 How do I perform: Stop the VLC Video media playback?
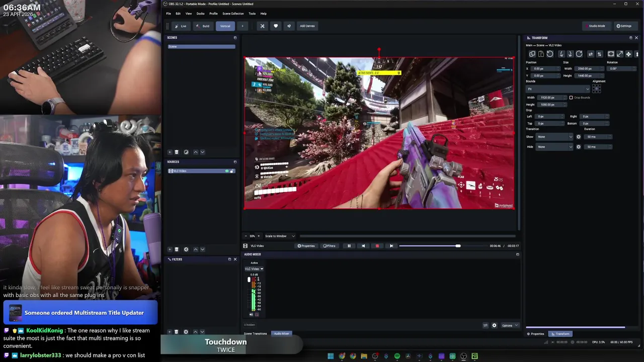coord(377,246)
